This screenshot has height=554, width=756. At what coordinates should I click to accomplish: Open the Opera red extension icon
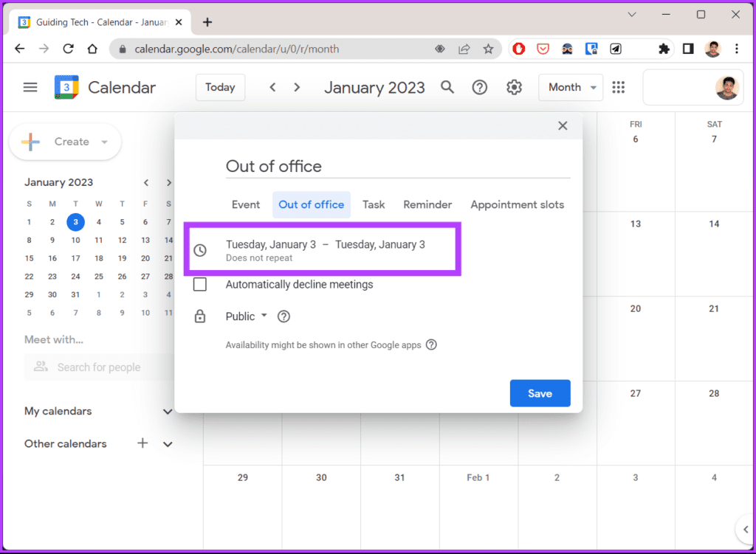point(519,49)
